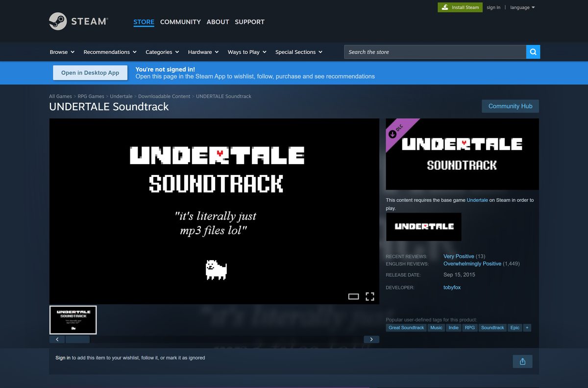Click the UNDERTALE base game banner image
This screenshot has height=388, width=588.
[x=424, y=227]
